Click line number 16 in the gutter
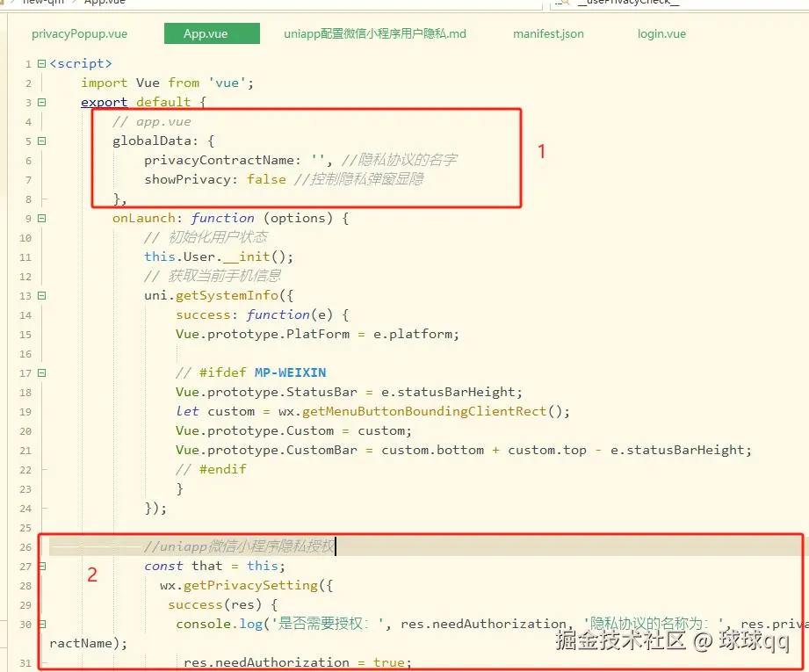Viewport: 809px width, 672px height. coord(25,354)
